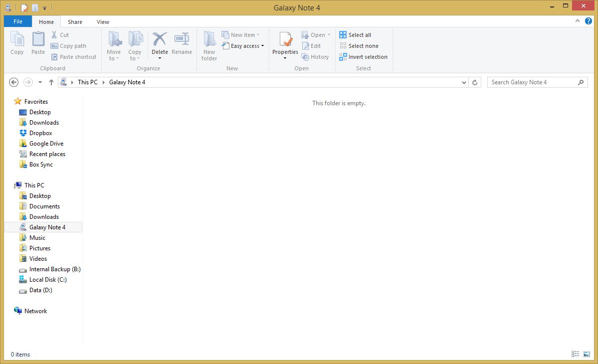Viewport: 598px width, 364px height.
Task: Click Galaxy Note 4 in address bar
Action: (x=127, y=82)
